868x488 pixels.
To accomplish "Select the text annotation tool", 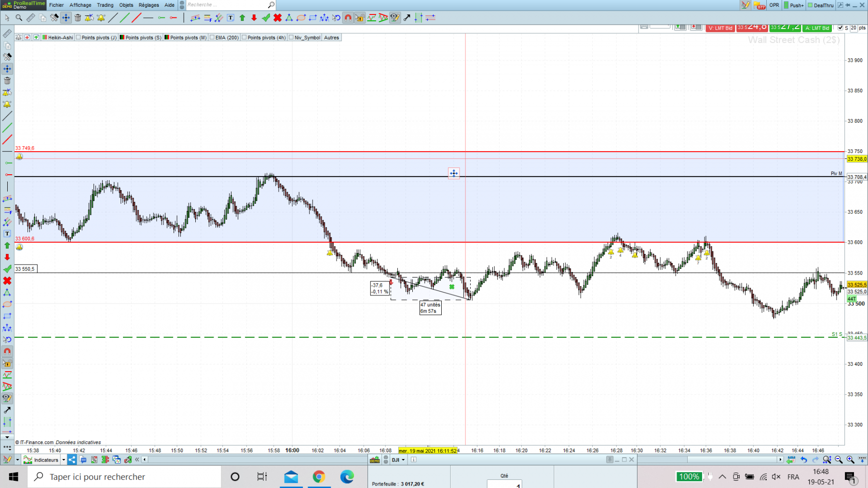I will click(231, 18).
